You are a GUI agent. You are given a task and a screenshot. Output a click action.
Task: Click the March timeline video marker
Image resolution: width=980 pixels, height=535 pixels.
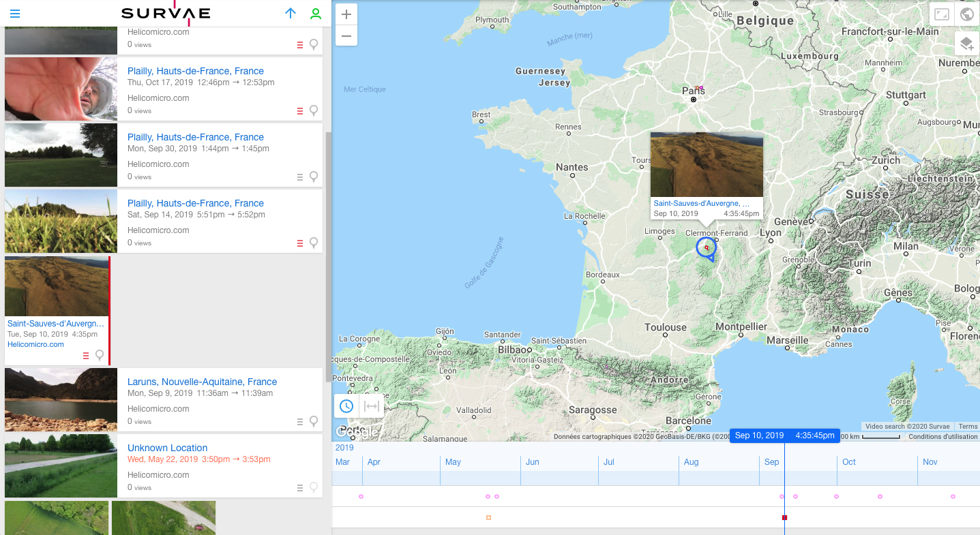(361, 496)
